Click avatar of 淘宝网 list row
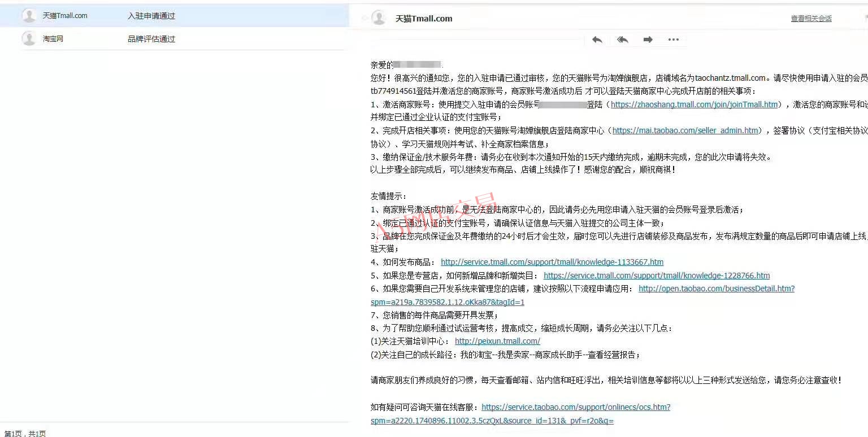 click(x=29, y=38)
